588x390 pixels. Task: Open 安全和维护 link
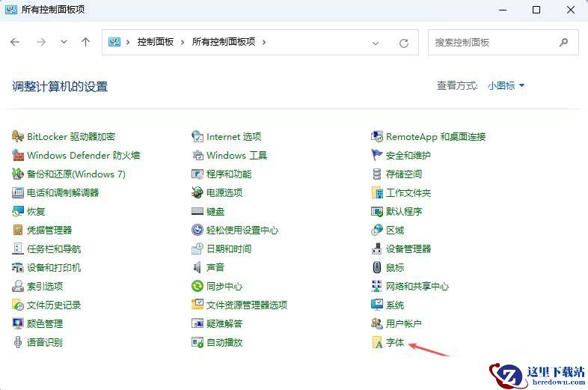tap(408, 156)
